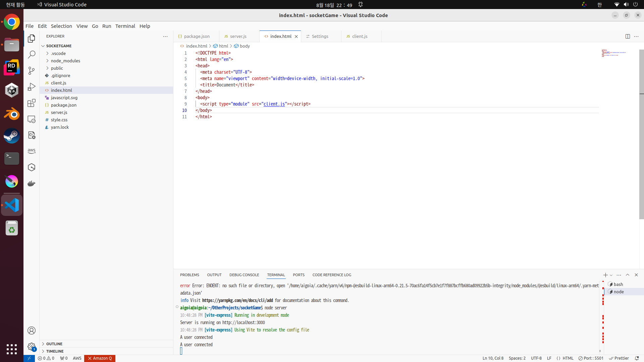Open the Terminal menu
The width and height of the screenshot is (644, 362).
pos(125,26)
